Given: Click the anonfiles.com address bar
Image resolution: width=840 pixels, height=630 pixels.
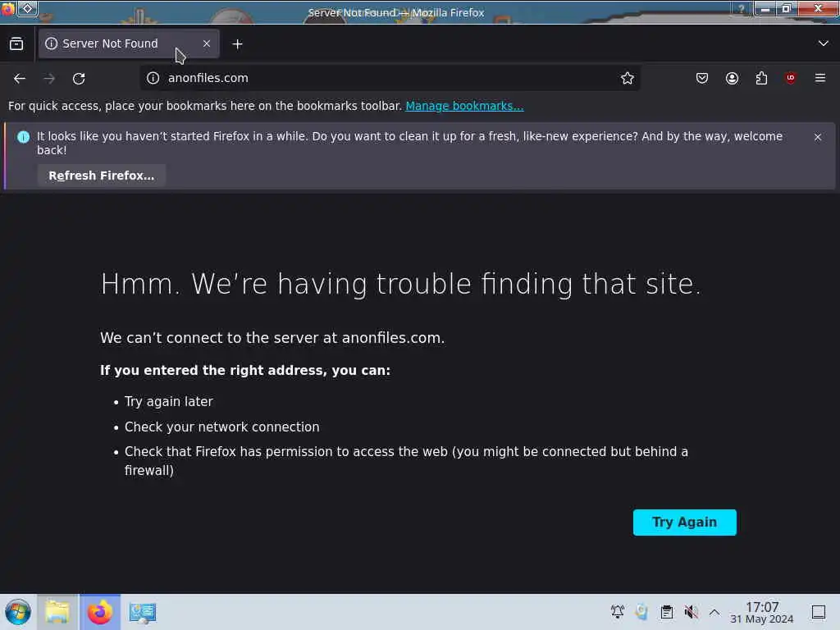Looking at the screenshot, I should pyautogui.click(x=391, y=78).
